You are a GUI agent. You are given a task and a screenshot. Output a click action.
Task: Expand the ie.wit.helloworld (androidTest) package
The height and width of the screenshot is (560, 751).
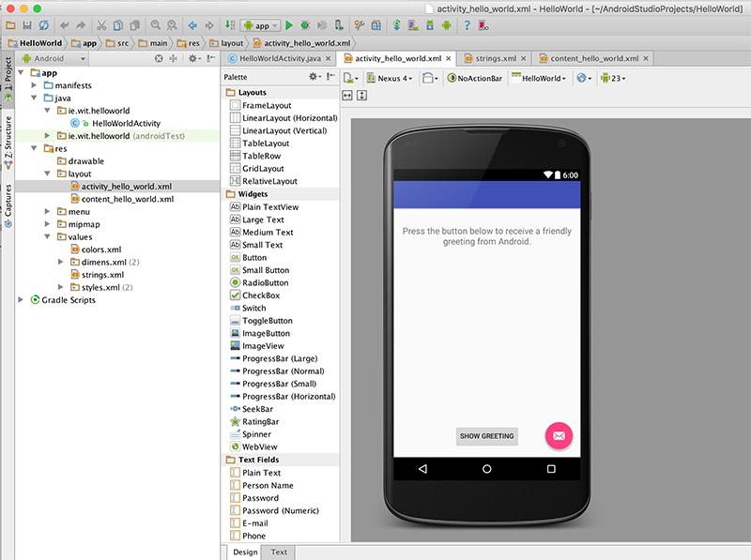tap(47, 136)
